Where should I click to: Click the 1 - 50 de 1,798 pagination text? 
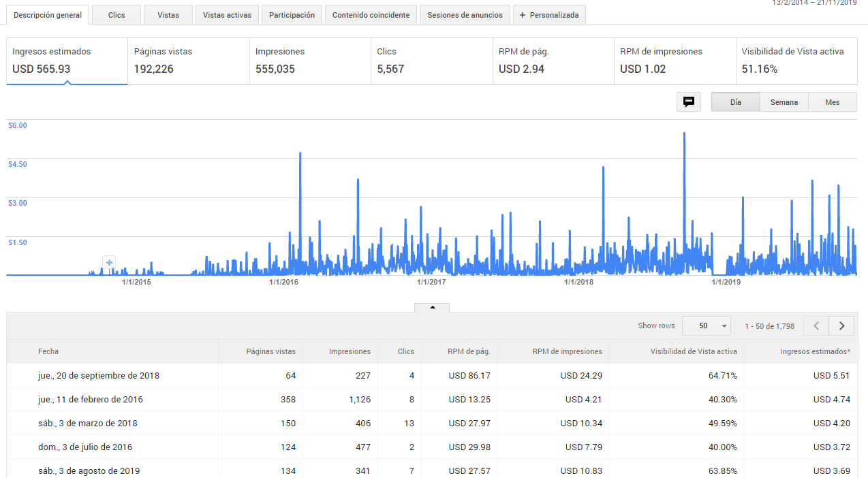tap(769, 326)
